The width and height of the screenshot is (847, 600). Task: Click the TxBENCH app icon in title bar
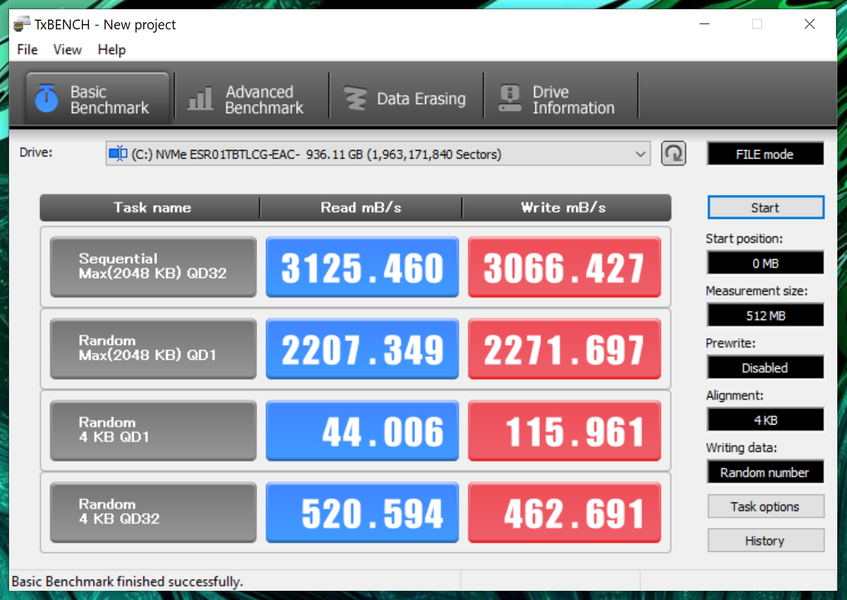point(22,24)
